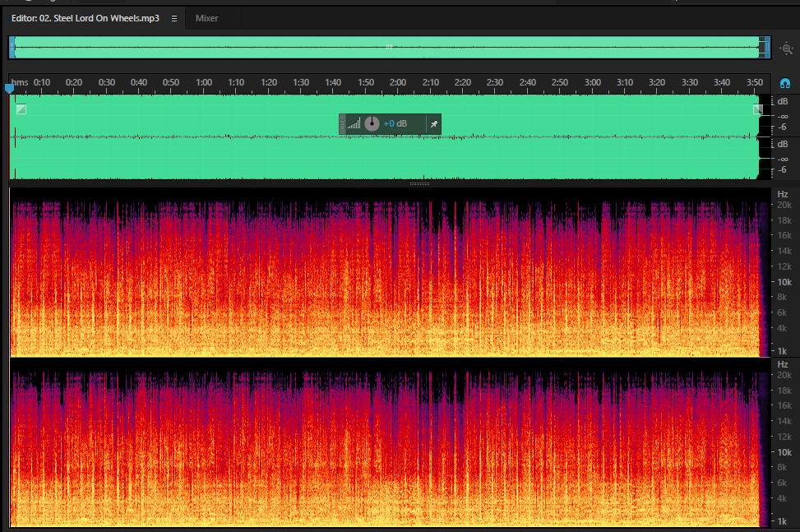Click the 10k label on the top spectrogram scale

tap(784, 282)
